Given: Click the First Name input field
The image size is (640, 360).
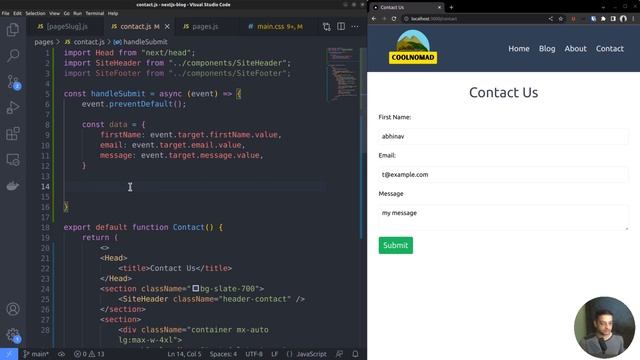Looking at the screenshot, I should click(503, 136).
